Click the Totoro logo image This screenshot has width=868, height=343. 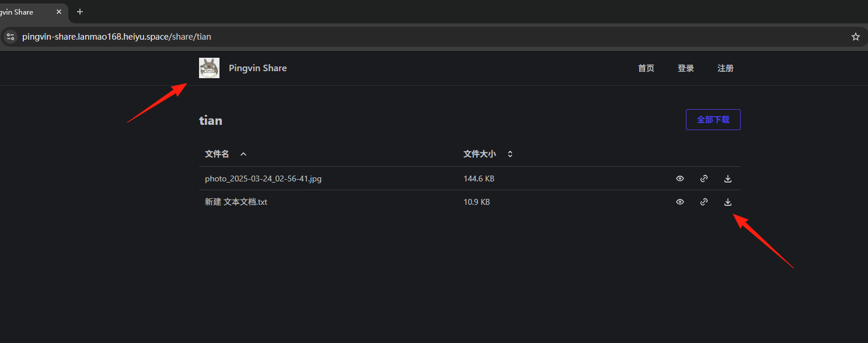click(209, 68)
